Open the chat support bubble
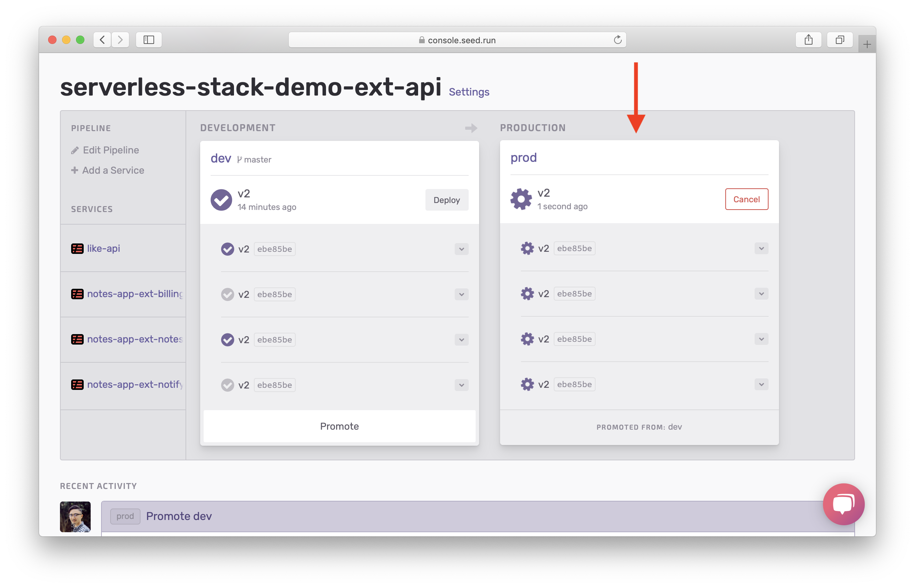Image resolution: width=915 pixels, height=588 pixels. click(x=843, y=504)
